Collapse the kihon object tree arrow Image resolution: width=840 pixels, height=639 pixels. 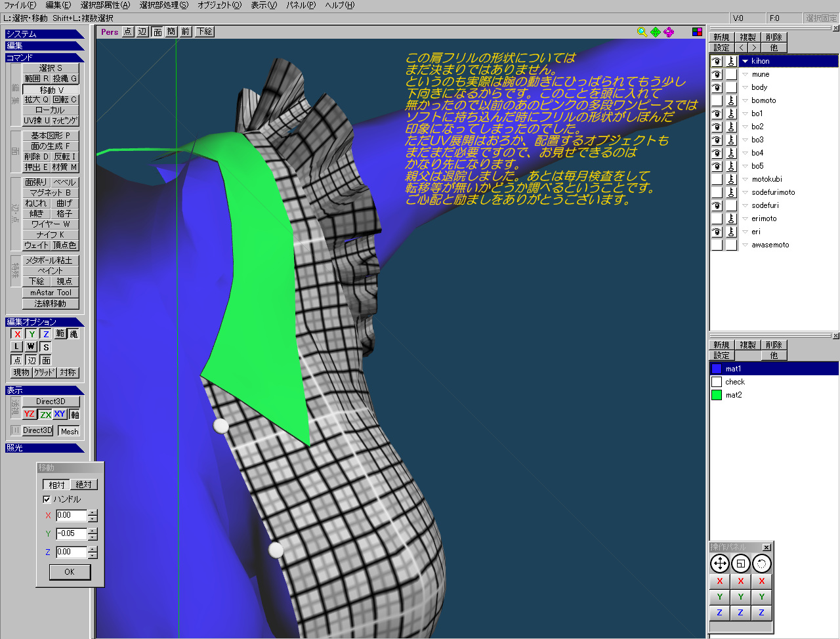click(745, 61)
